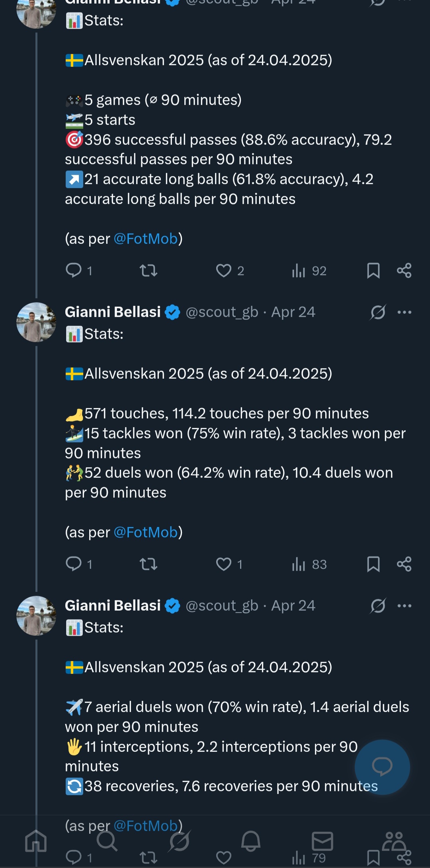Open more options on the duels tweet
Image resolution: width=430 pixels, height=868 pixels.
405,312
